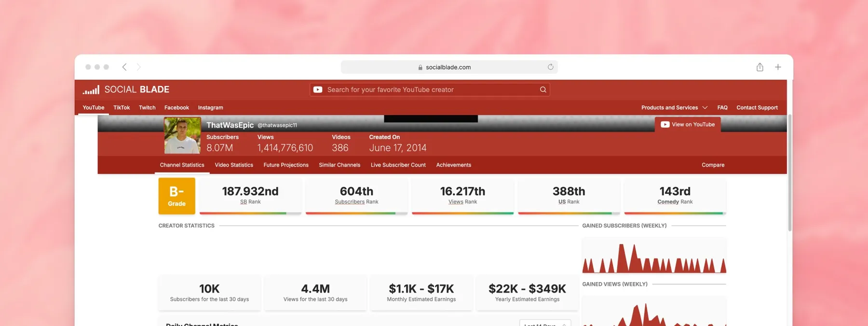The width and height of the screenshot is (868, 326).
Task: Click the 386 videos count
Action: click(340, 148)
